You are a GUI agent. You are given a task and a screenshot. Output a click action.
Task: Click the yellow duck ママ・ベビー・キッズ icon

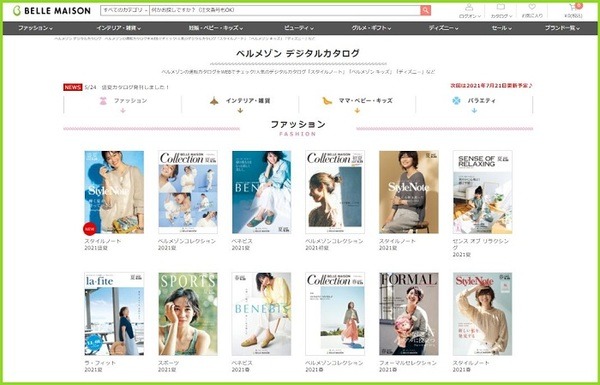tap(327, 101)
